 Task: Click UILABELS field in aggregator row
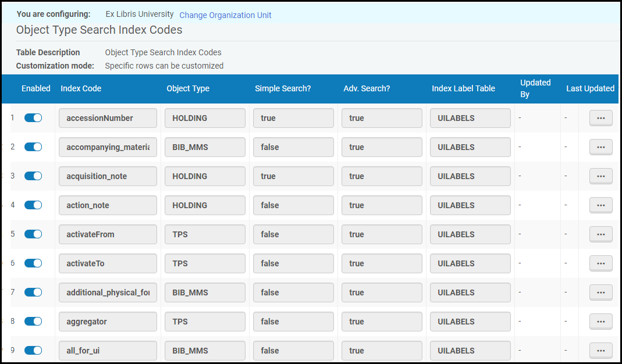[471, 322]
